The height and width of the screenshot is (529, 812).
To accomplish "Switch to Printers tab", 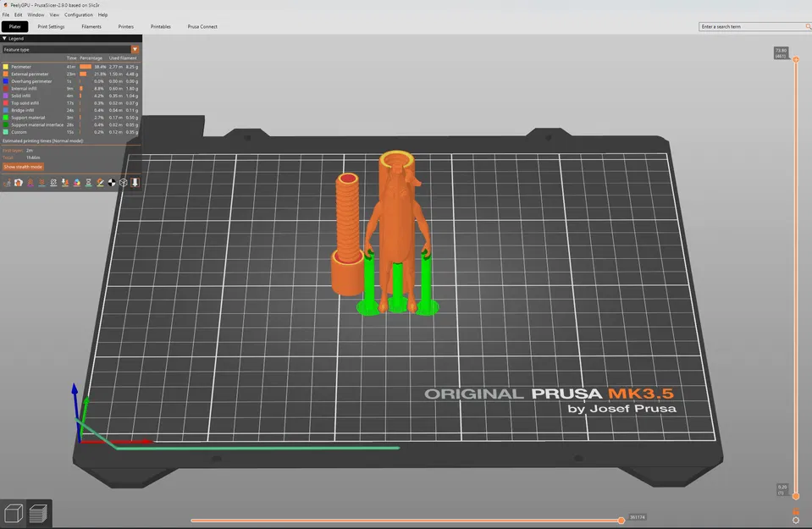I will [x=126, y=26].
